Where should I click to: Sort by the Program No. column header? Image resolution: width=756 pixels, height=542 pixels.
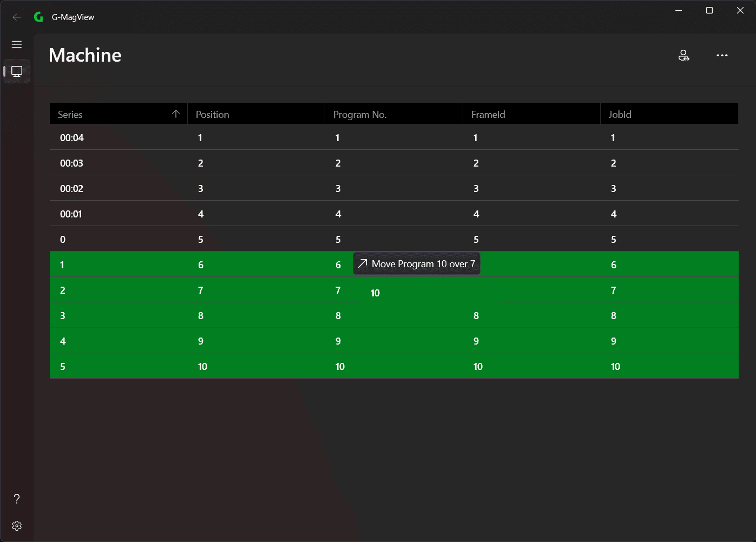pos(394,114)
